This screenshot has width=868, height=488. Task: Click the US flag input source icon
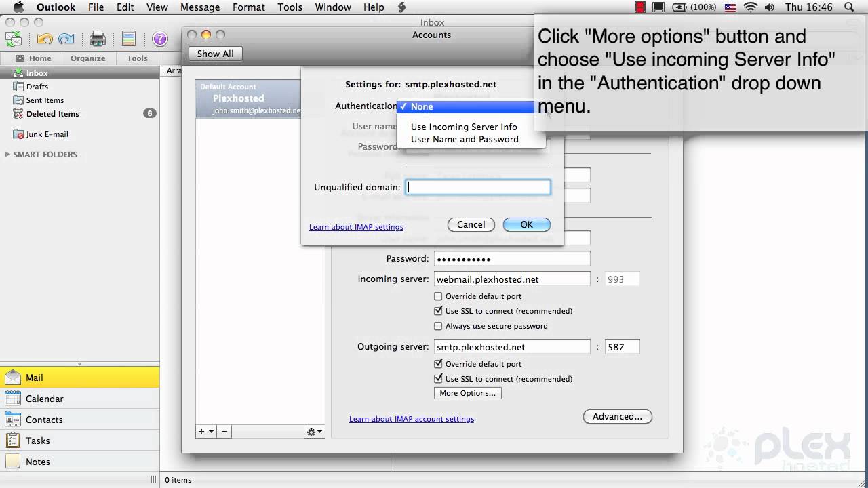click(730, 7)
